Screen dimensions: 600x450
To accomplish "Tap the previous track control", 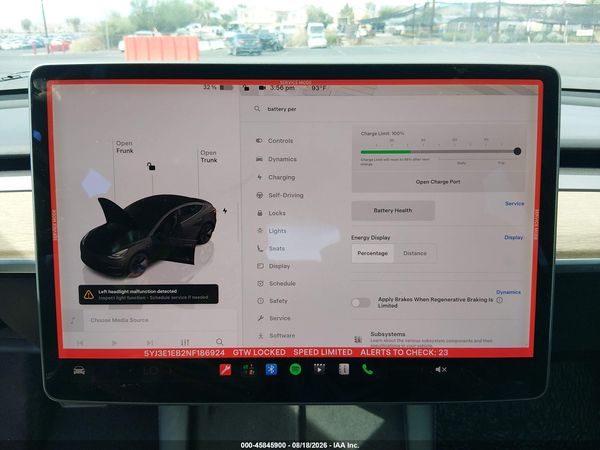I will 80,343.
